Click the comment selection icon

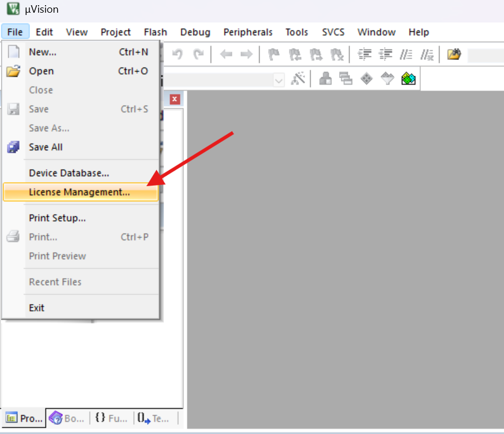click(x=406, y=54)
